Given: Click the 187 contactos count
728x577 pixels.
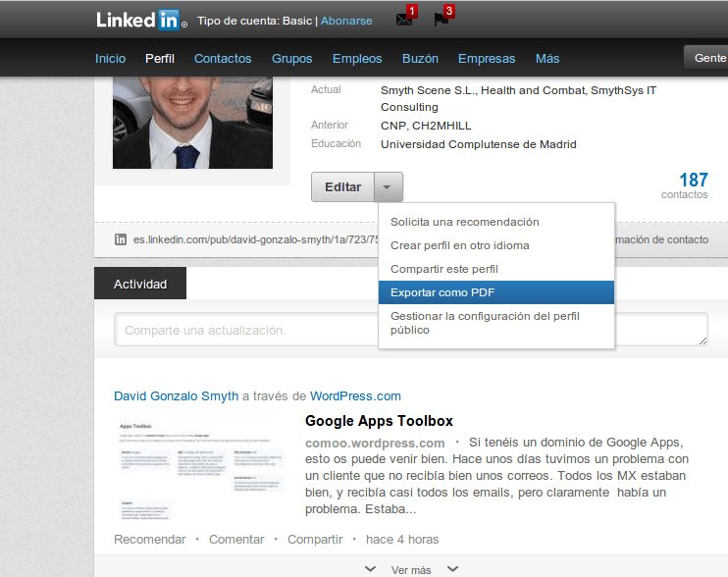Looking at the screenshot, I should coord(685,185).
